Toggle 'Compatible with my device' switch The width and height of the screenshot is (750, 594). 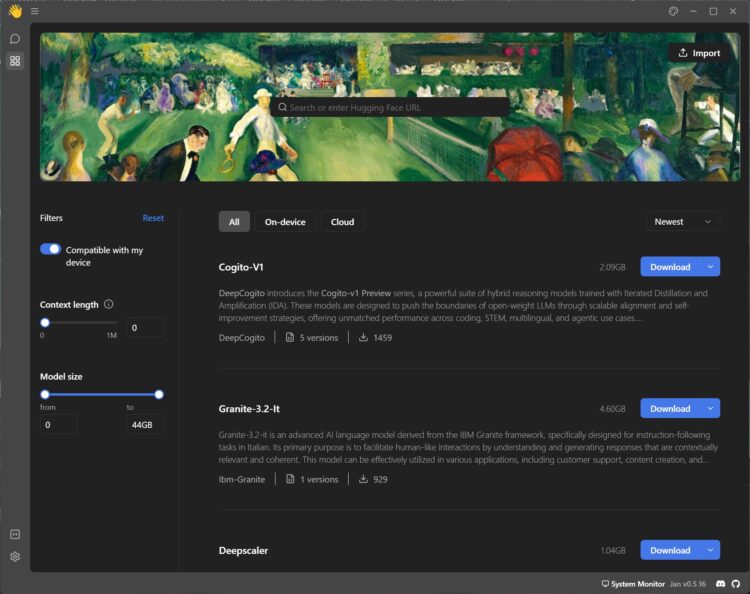[x=50, y=250]
